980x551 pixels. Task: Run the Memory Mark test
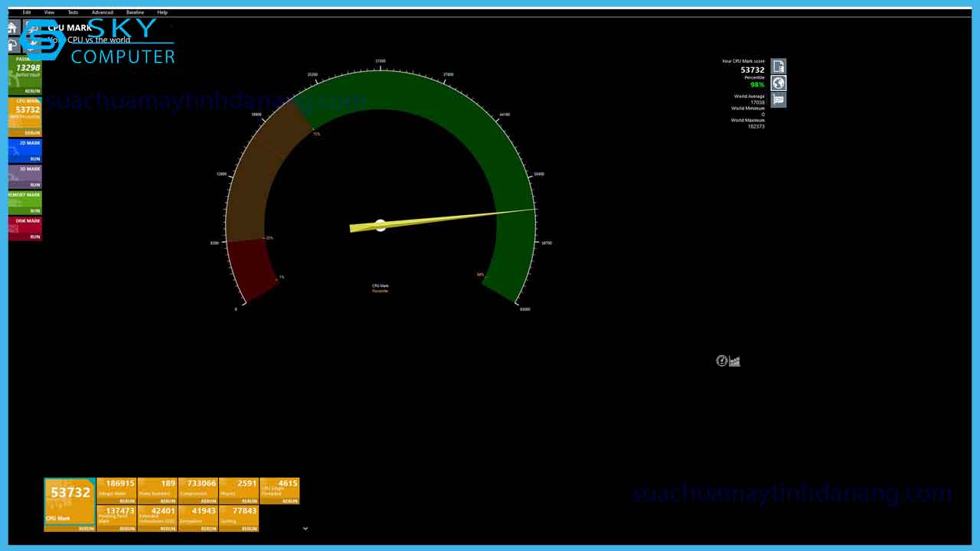click(35, 211)
